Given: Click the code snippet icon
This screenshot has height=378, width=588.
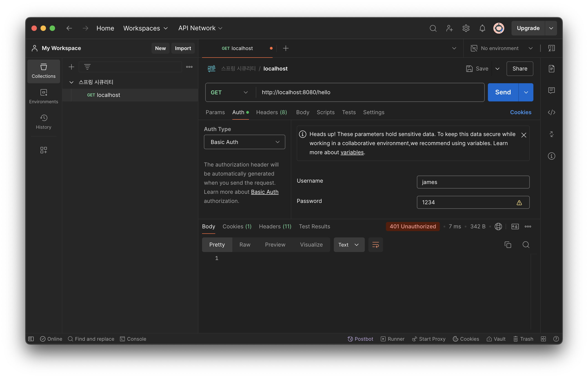Looking at the screenshot, I should point(551,112).
